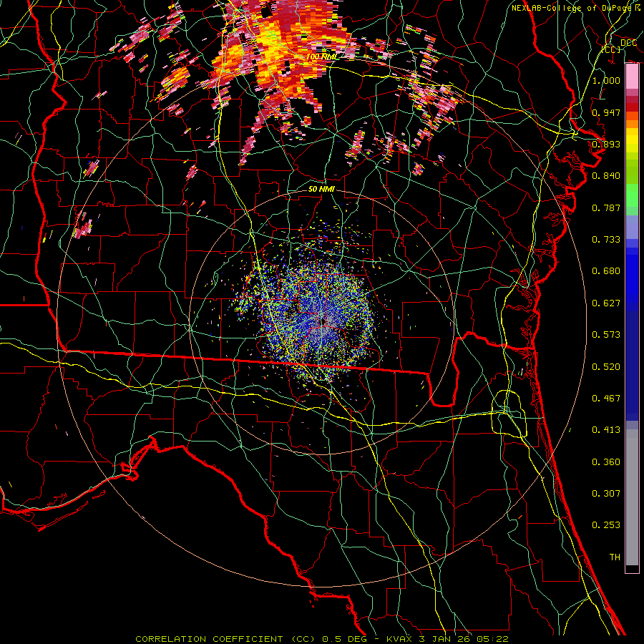The image size is (644, 644).
Task: Click the 100 NMI range ring label
Action: 323,57
